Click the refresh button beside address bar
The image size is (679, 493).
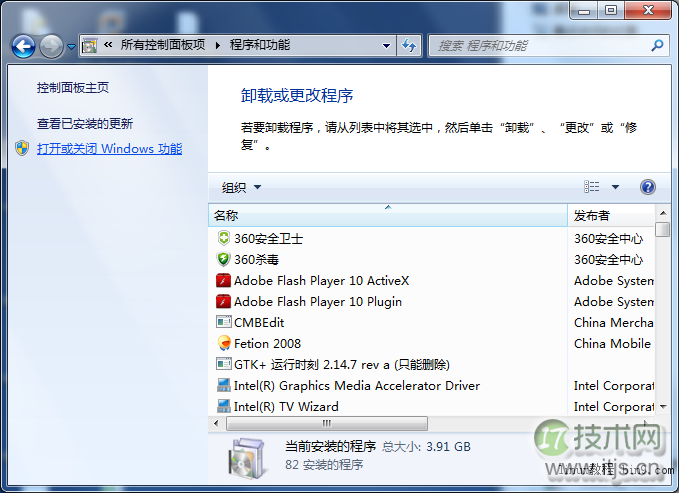click(409, 45)
